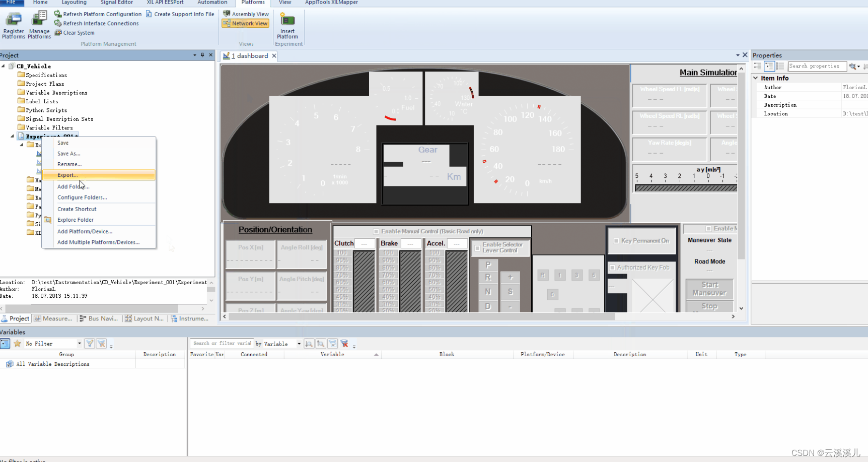868x462 pixels.
Task: Toggle the Key Permanent On checkbox
Action: pos(616,241)
